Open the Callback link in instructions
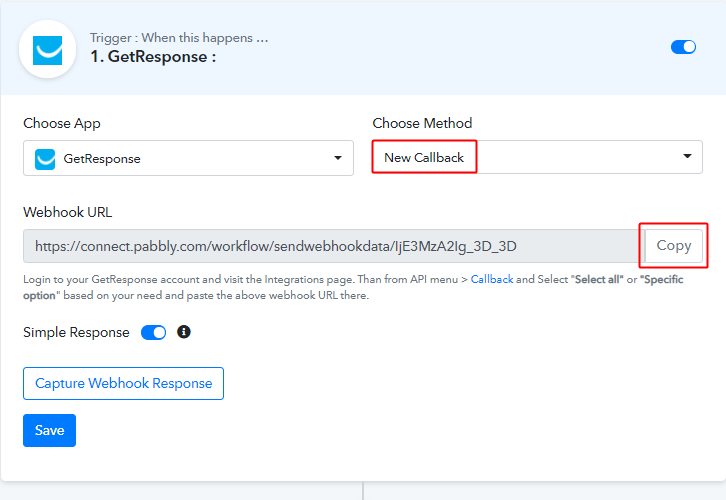The width and height of the screenshot is (726, 500). pos(492,279)
